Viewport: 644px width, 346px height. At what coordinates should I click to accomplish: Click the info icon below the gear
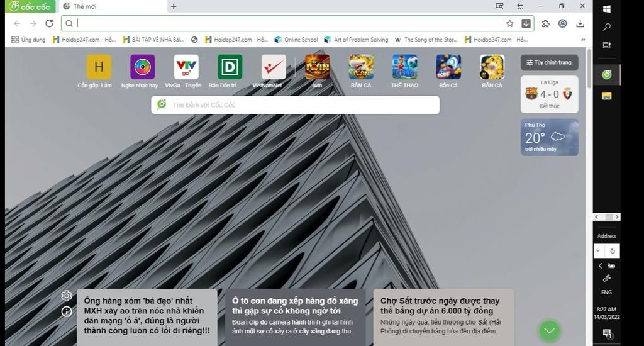[67, 311]
